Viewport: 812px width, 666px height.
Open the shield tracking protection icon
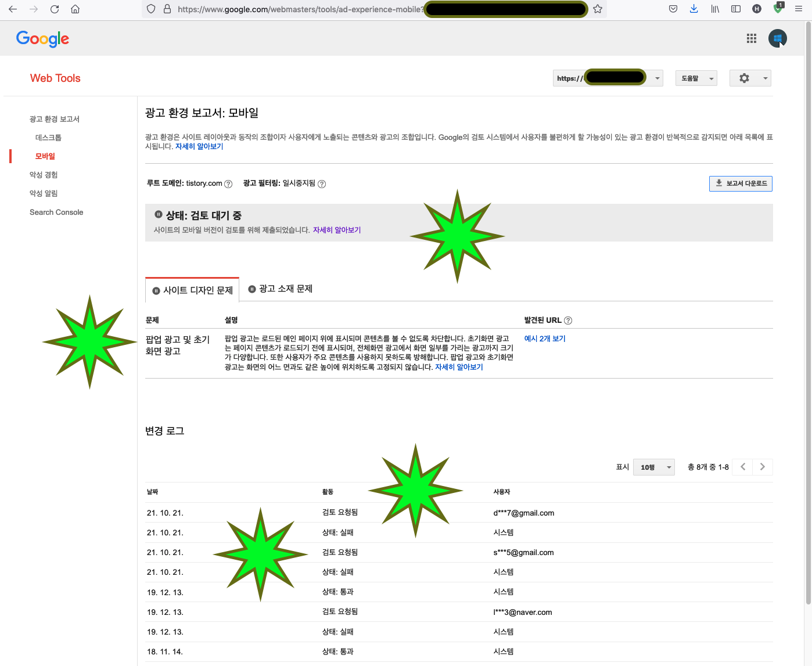tap(151, 9)
